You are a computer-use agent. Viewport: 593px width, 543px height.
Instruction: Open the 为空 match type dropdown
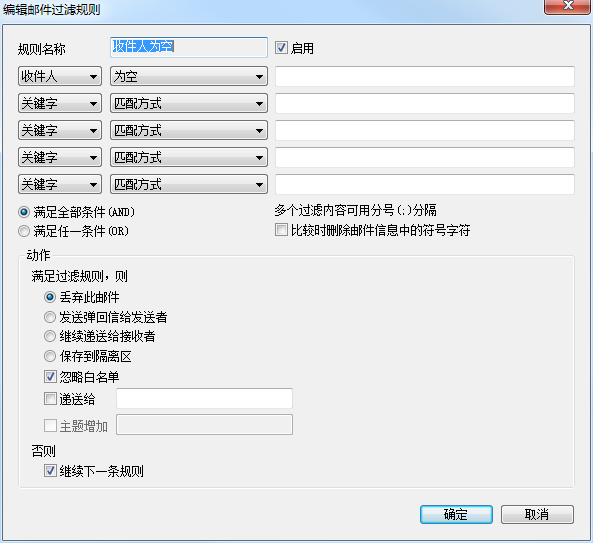pos(189,76)
